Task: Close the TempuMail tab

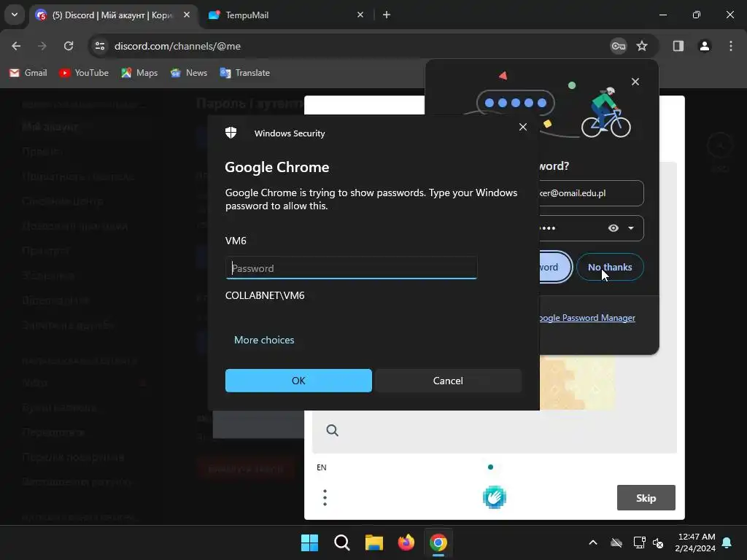Action: pos(360,15)
